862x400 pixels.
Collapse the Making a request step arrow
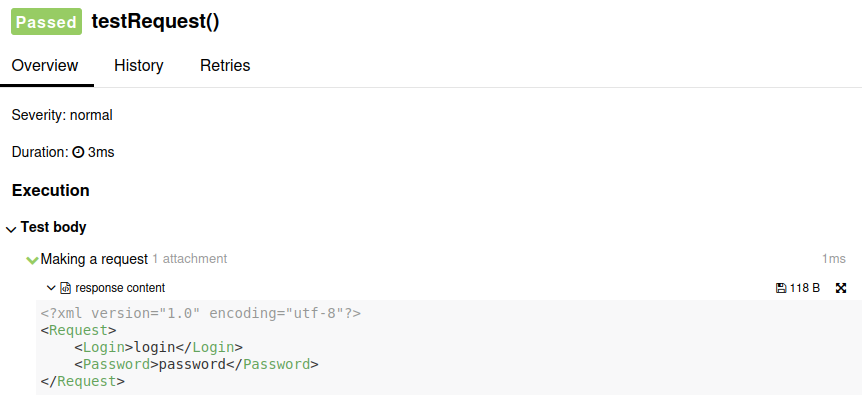click(x=32, y=260)
